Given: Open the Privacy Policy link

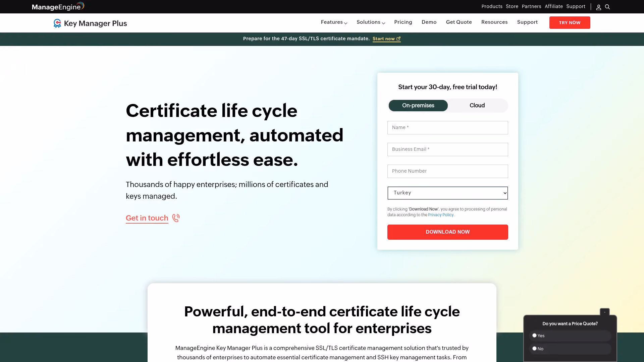Looking at the screenshot, I should [441, 215].
